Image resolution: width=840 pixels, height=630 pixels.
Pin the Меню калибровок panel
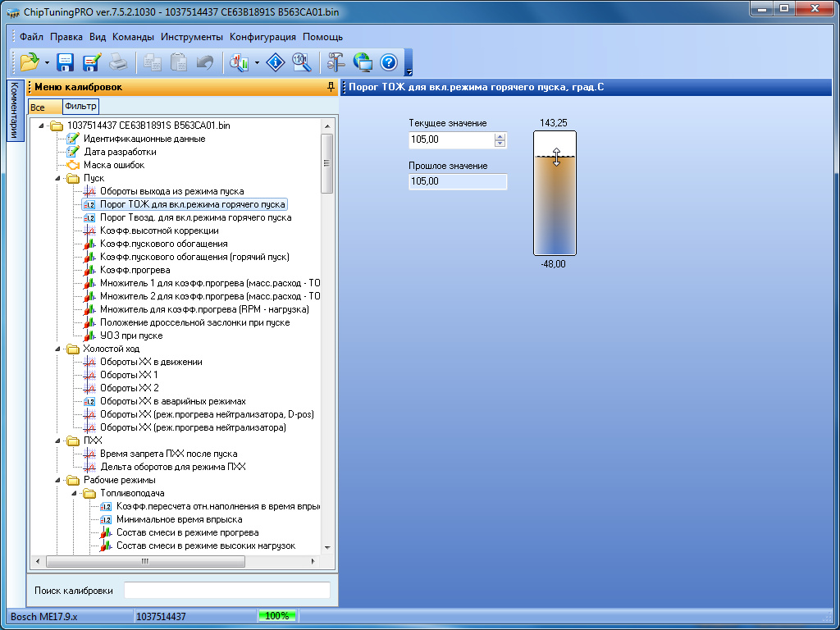(x=331, y=87)
